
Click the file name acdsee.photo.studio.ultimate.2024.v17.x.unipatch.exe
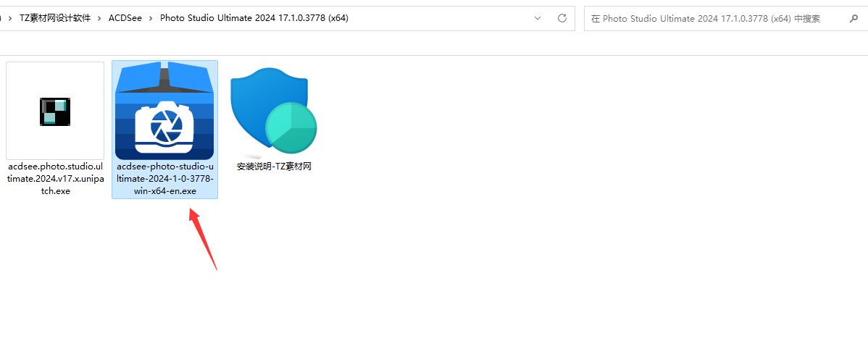tap(55, 179)
